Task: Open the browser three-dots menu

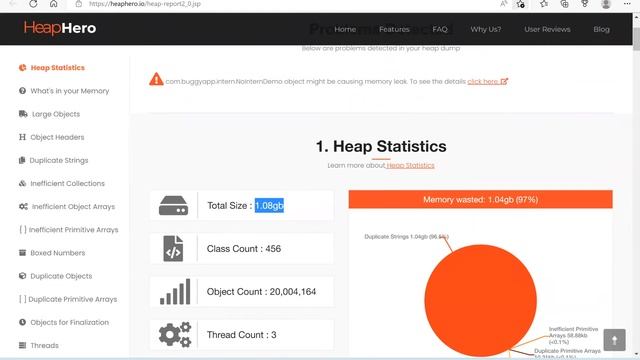Action: pyautogui.click(x=627, y=4)
